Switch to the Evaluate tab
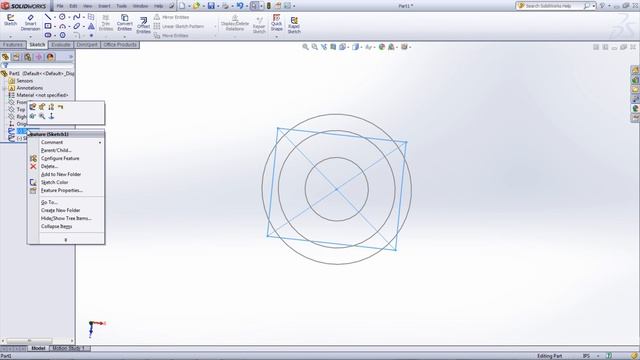This screenshot has height=360, width=640. click(61, 44)
